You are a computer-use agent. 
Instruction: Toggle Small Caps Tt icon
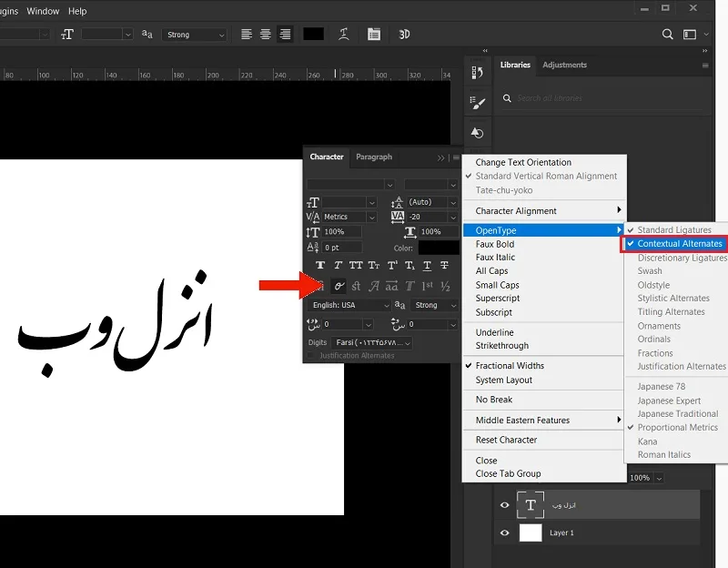(x=374, y=265)
